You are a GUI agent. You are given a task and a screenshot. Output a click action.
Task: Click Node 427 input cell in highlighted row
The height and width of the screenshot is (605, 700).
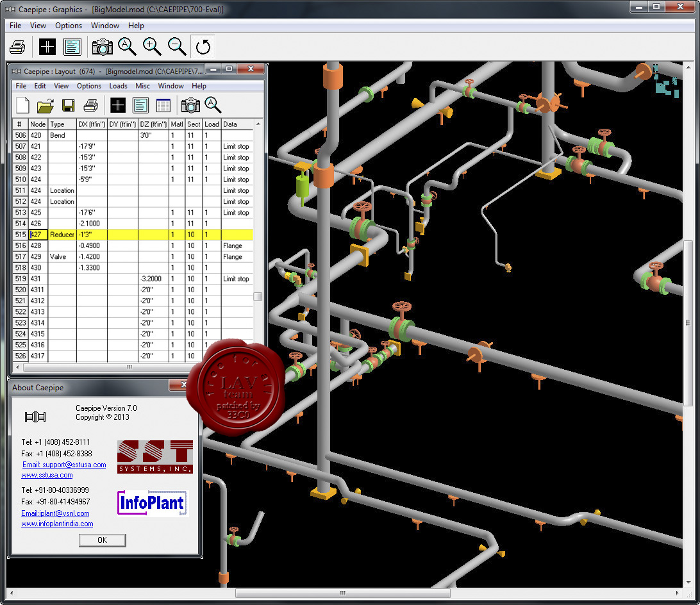(x=38, y=235)
